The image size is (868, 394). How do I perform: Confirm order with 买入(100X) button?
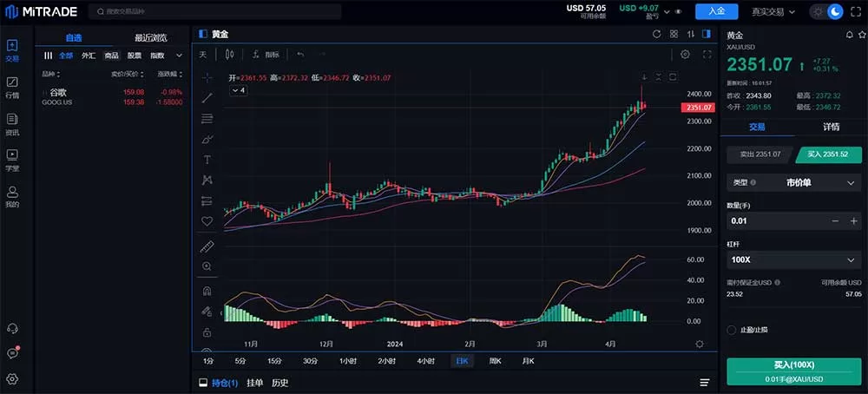794,371
